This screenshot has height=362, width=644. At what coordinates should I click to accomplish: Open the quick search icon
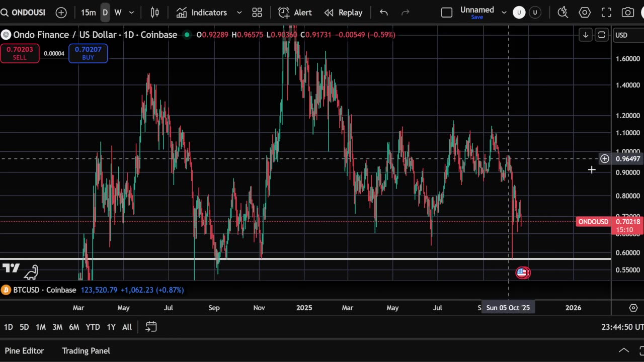563,13
